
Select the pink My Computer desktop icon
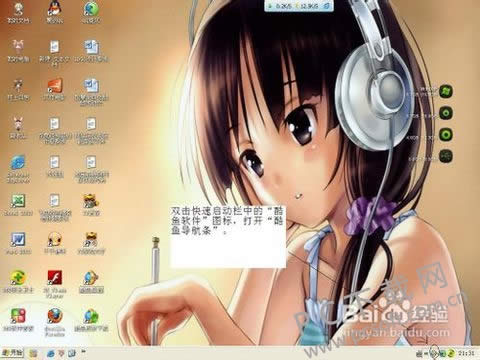(18, 47)
